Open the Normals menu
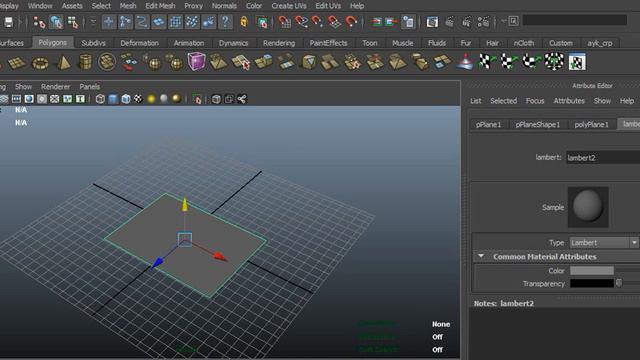 click(x=224, y=6)
